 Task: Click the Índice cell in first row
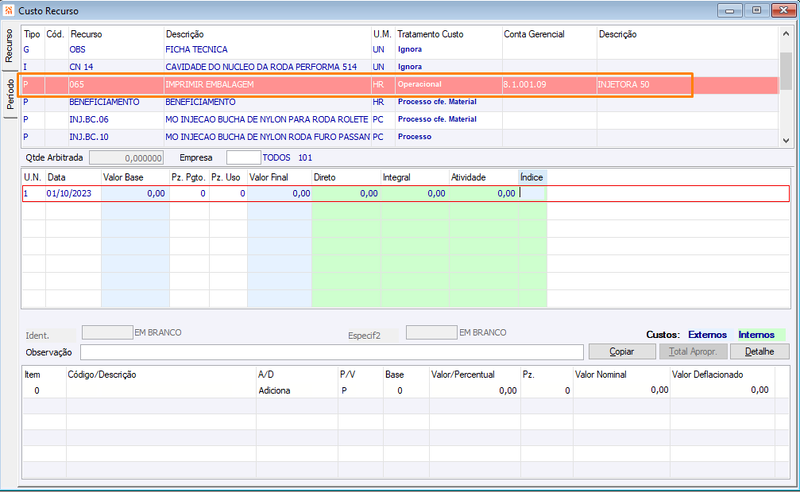(533, 193)
